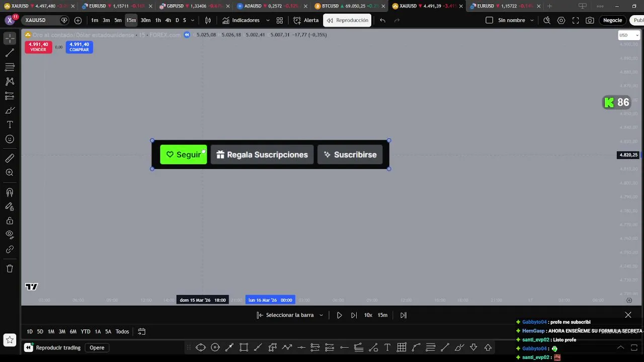Select the ruler measure tool

(x=10, y=158)
